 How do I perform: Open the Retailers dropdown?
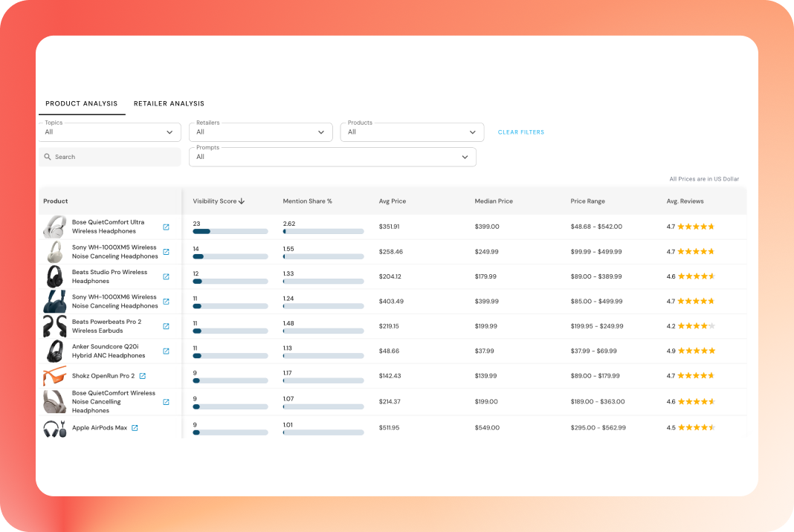(261, 132)
